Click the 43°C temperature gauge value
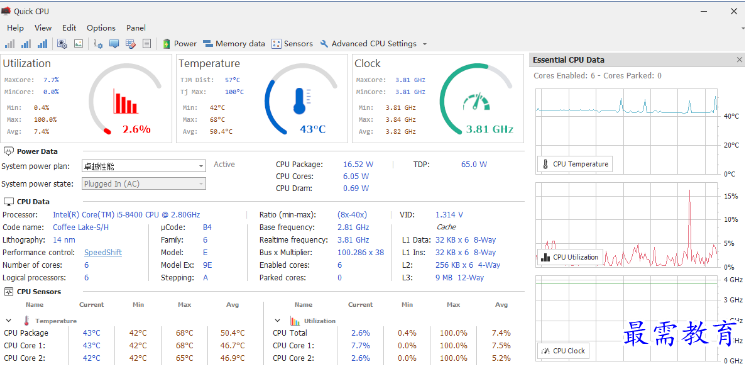The height and width of the screenshot is (365, 745). click(x=312, y=129)
